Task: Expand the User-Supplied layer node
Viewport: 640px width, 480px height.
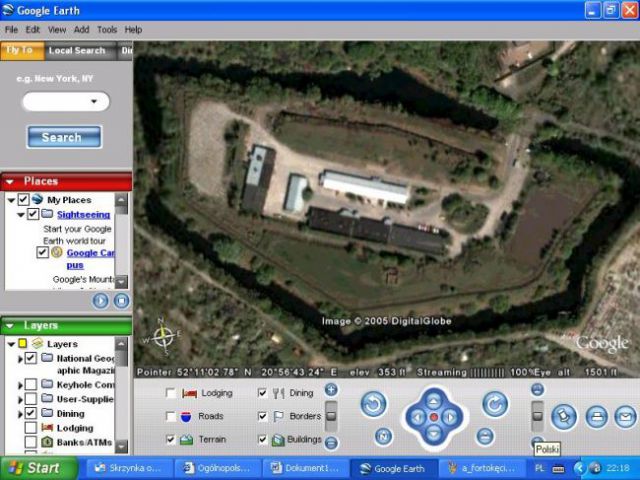Action: 20,399
